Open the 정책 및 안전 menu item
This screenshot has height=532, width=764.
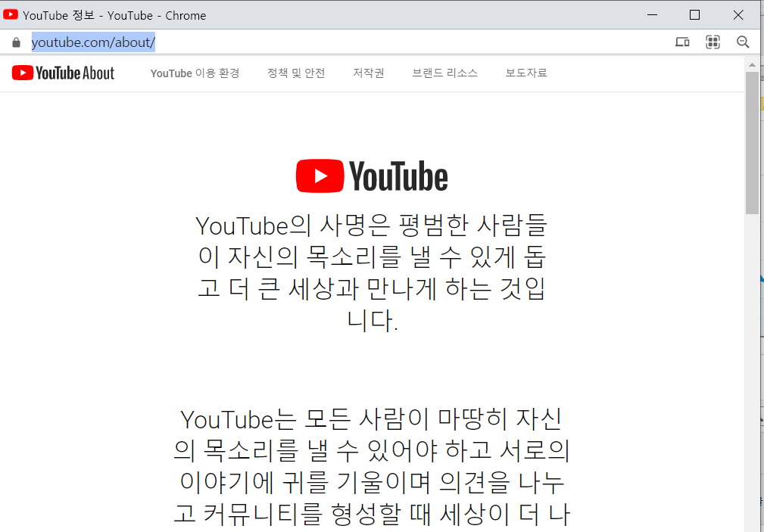coord(296,73)
